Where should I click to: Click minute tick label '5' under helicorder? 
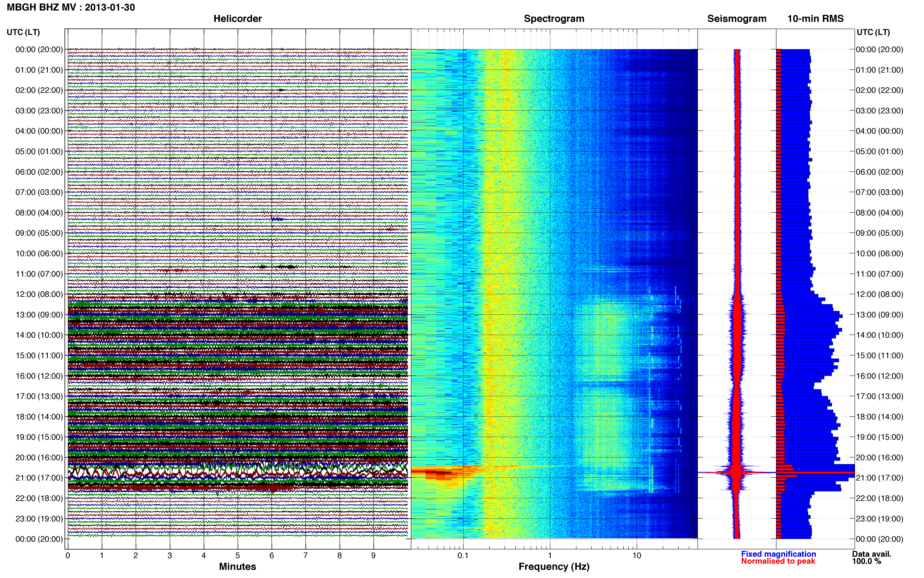[x=238, y=555]
